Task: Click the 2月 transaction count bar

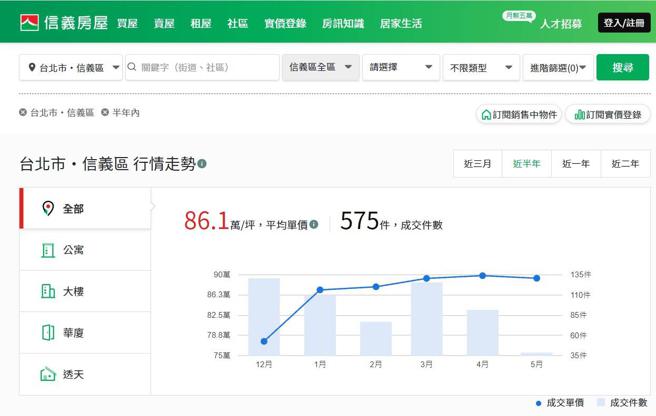Action: coord(376,339)
